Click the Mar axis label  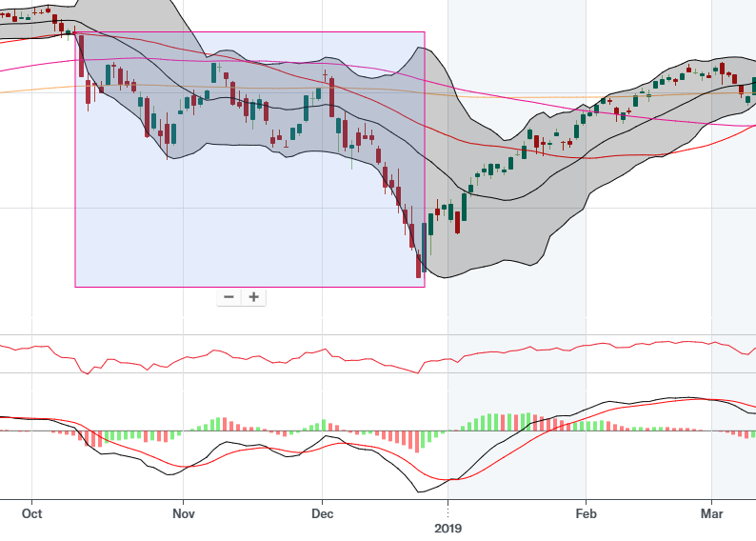(711, 514)
